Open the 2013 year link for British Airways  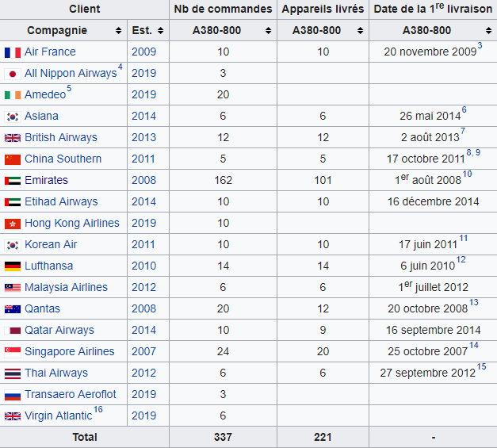(x=144, y=137)
